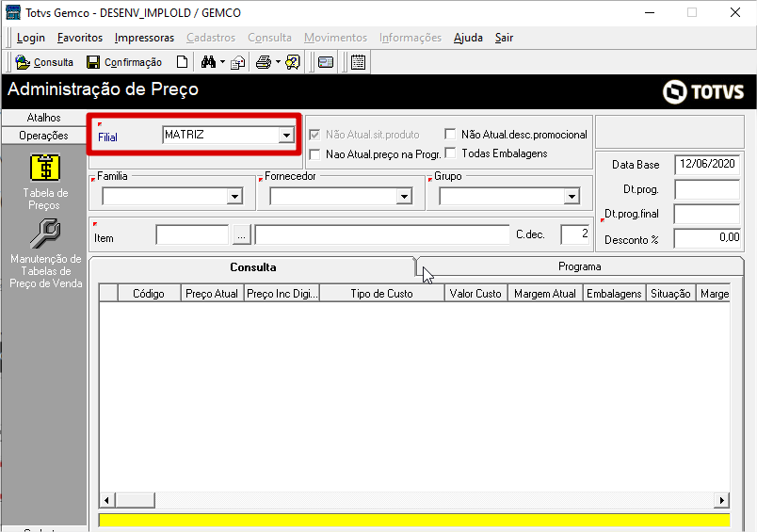Viewport: 757px width, 532px height.
Task: Click the Item description field
Action: click(382, 235)
